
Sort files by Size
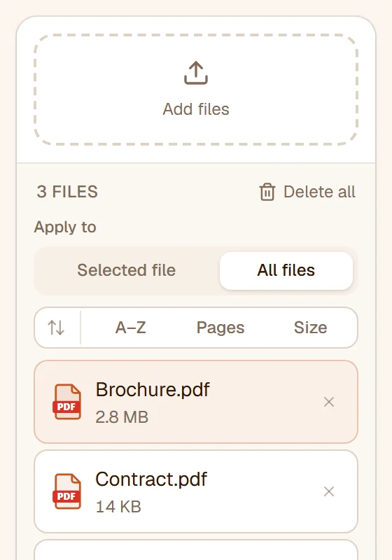310,328
